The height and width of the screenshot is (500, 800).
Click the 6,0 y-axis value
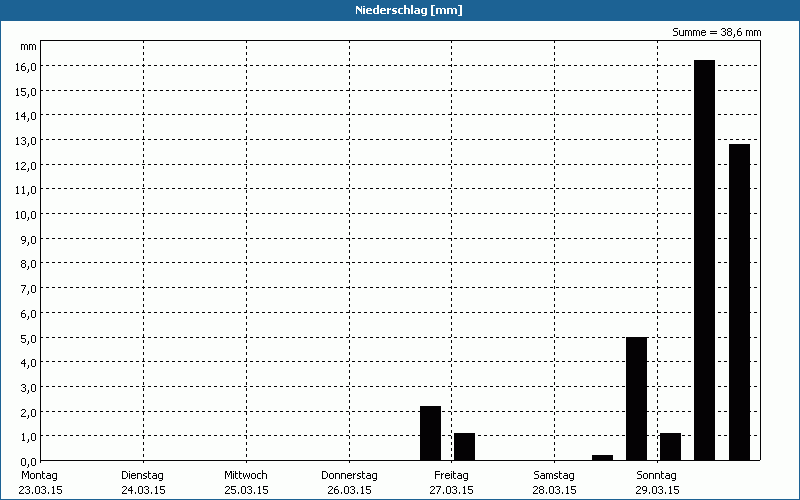(29, 314)
